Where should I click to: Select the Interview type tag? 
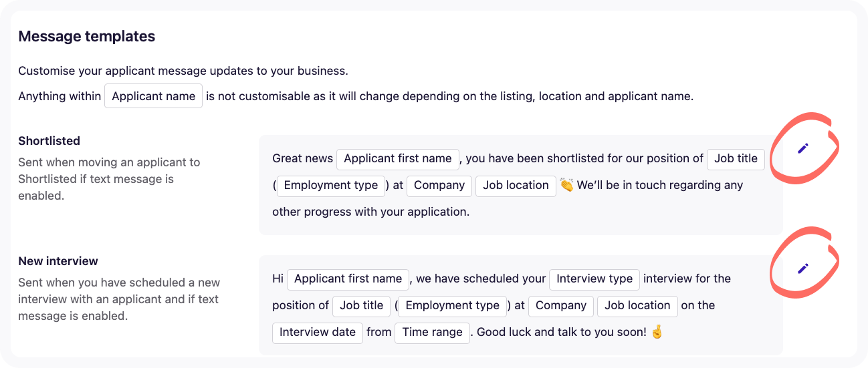pyautogui.click(x=594, y=279)
